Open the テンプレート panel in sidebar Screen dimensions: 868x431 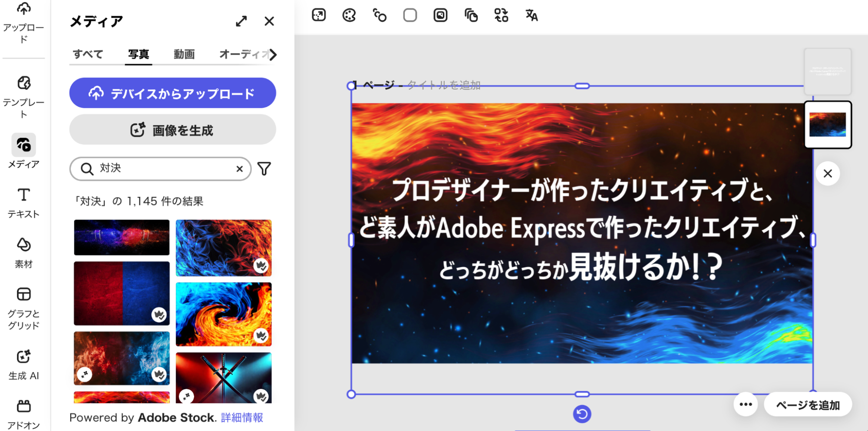pos(24,85)
